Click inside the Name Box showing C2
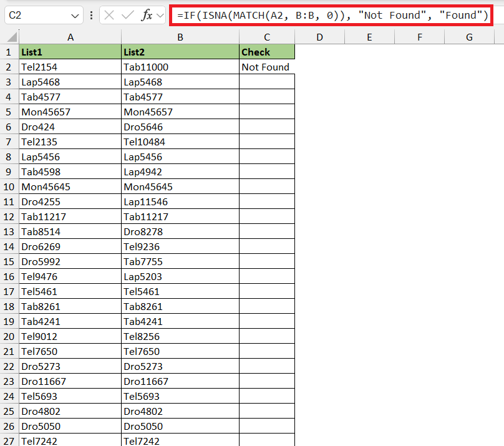This screenshot has width=504, height=446. tap(36, 16)
